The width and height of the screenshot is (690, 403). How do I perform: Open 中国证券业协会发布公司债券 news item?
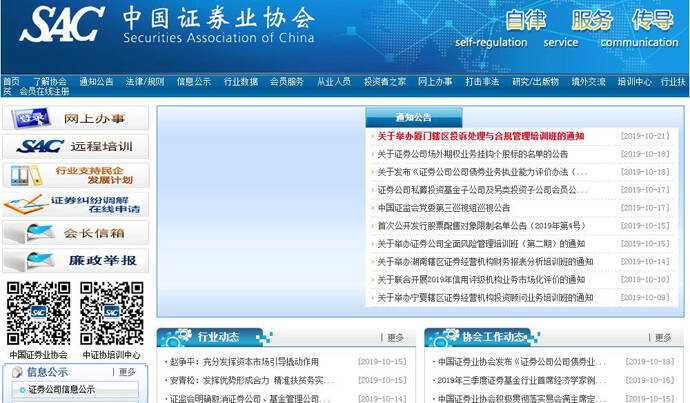(522, 362)
